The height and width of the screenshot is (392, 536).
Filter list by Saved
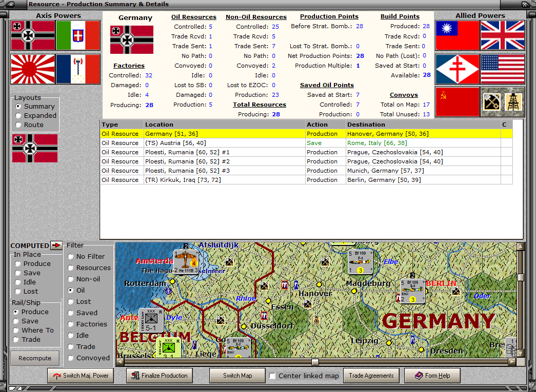(x=83, y=313)
